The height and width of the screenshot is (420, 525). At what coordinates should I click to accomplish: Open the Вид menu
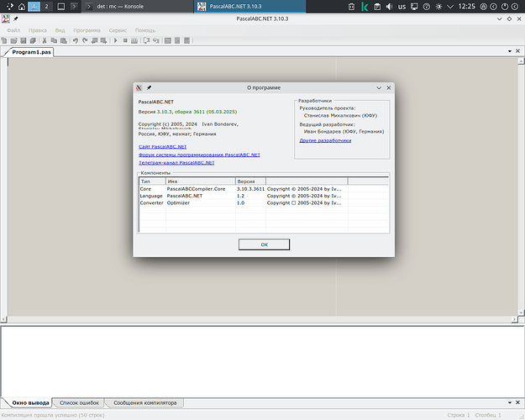point(60,30)
